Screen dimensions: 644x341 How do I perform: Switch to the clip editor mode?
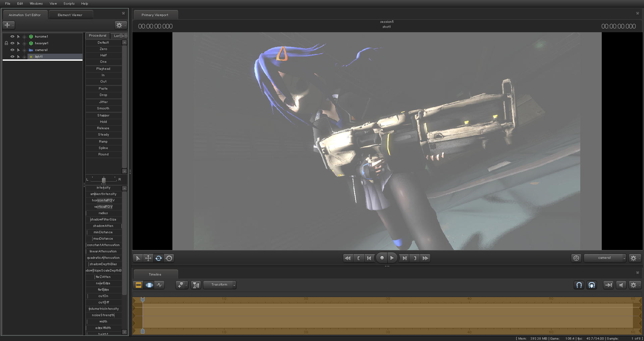pyautogui.click(x=138, y=285)
